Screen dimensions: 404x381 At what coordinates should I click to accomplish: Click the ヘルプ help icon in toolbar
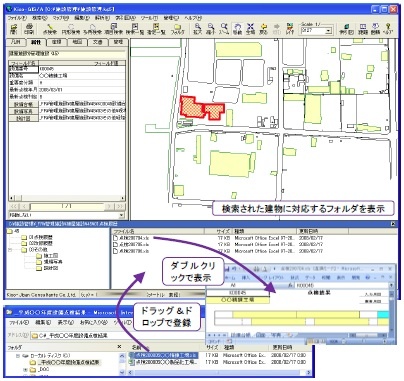tap(388, 29)
